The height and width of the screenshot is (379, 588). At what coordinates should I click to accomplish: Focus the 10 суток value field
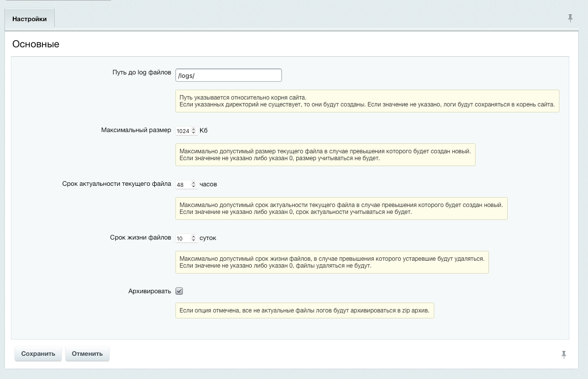(x=183, y=238)
